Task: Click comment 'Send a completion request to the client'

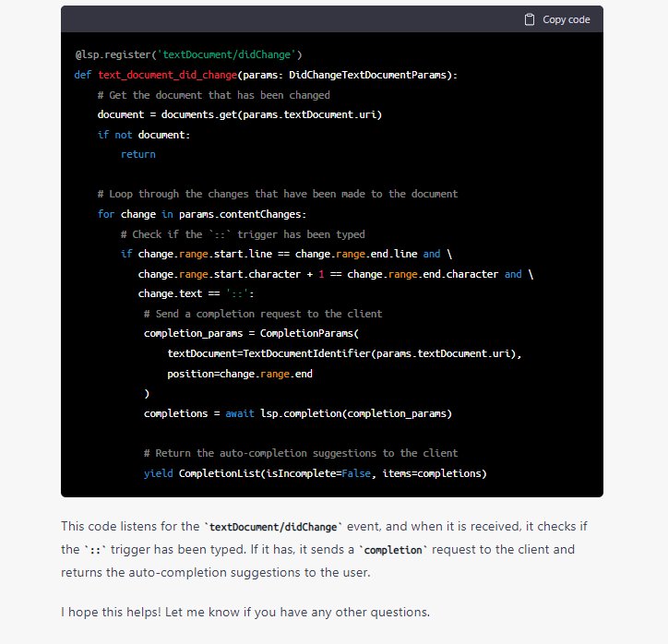Action: (x=263, y=314)
